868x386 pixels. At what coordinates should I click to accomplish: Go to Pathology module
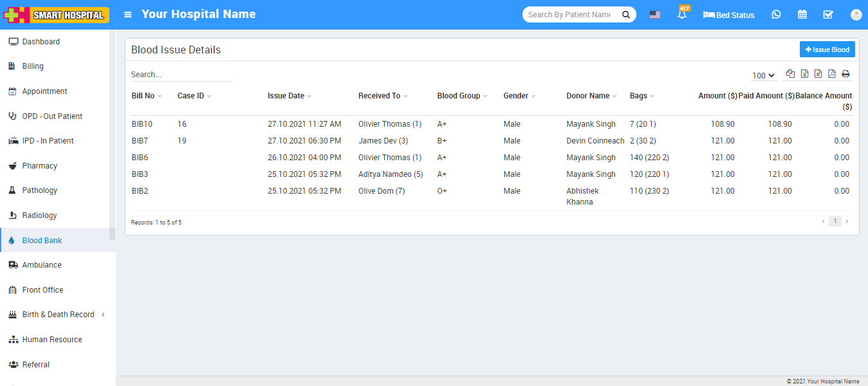39,190
